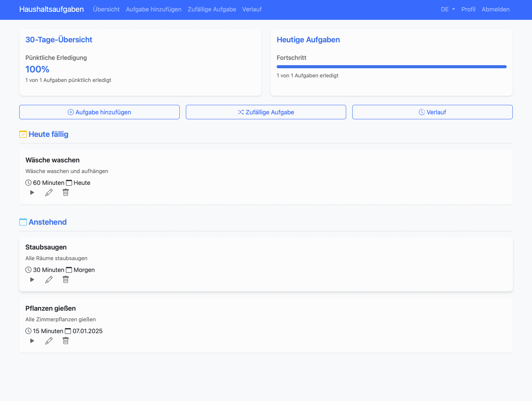The width and height of the screenshot is (532, 401).
Task: Delete the Pflanzen gießen task
Action: pyautogui.click(x=66, y=341)
